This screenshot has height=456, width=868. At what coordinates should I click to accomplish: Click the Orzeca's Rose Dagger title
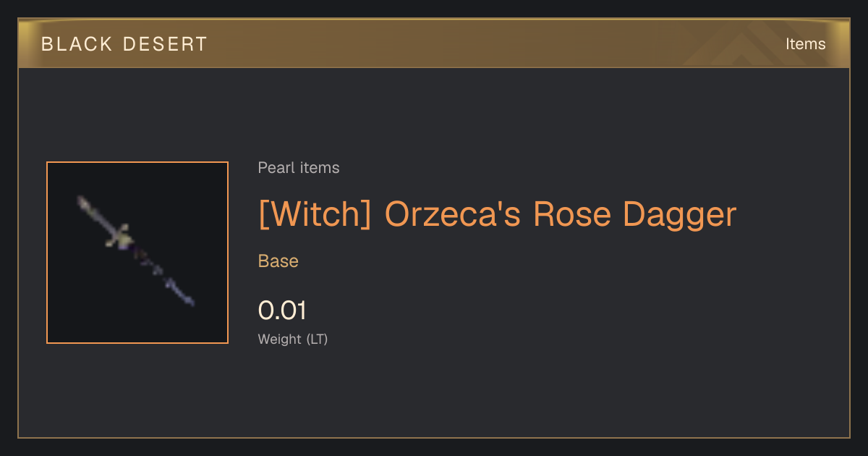click(561, 214)
